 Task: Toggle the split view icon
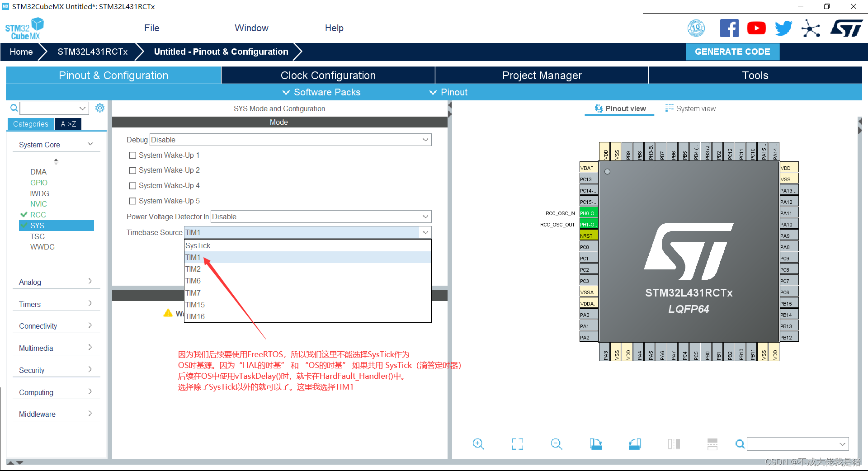[674, 444]
